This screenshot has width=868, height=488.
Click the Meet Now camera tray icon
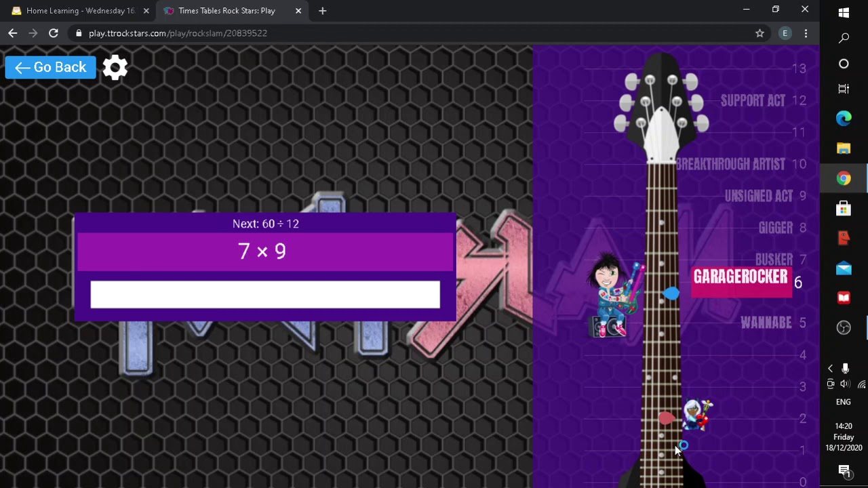831,384
